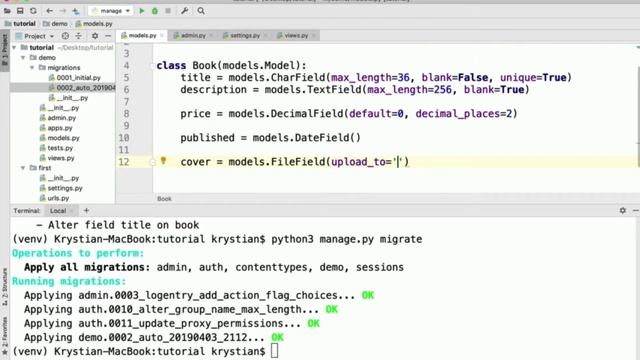This screenshot has width=640, height=360.
Task: Click line number 10 in gutter
Action: [x=124, y=138]
